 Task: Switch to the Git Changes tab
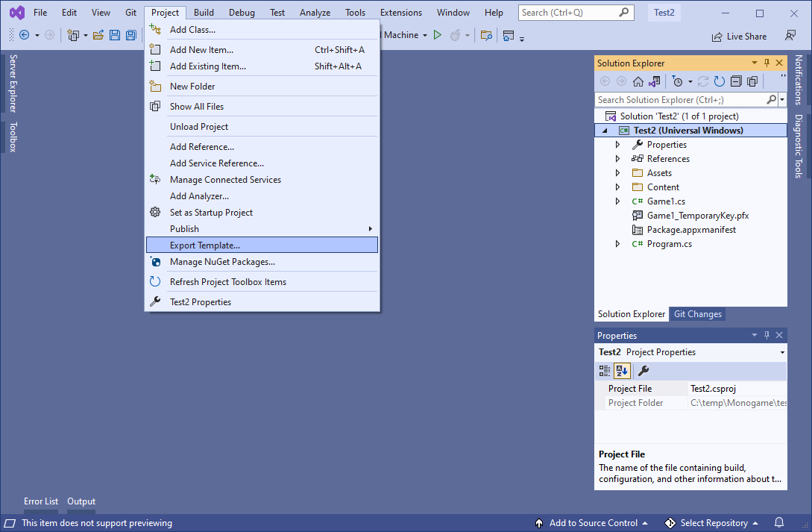coord(697,314)
